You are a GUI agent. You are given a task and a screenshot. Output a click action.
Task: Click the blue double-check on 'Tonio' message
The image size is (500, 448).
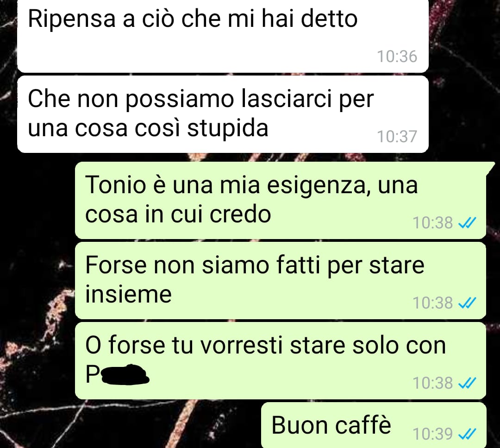(467, 223)
